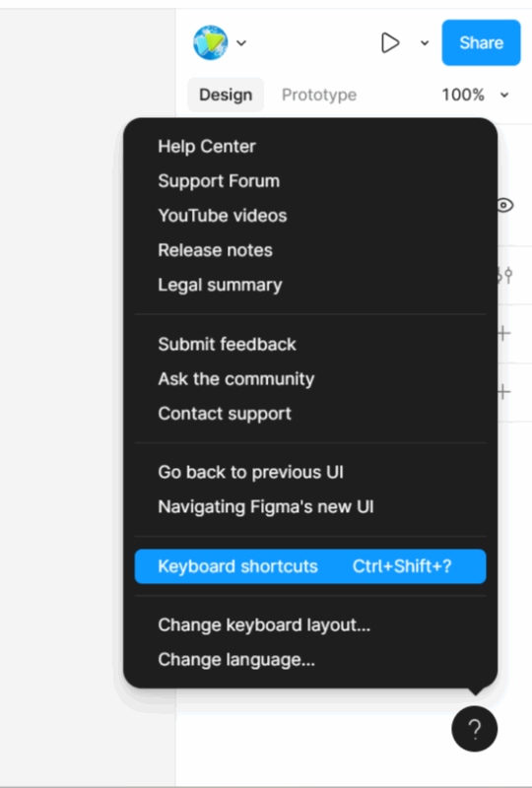Choose Ask the community option
Image resolution: width=532 pixels, height=788 pixels.
[310, 379]
